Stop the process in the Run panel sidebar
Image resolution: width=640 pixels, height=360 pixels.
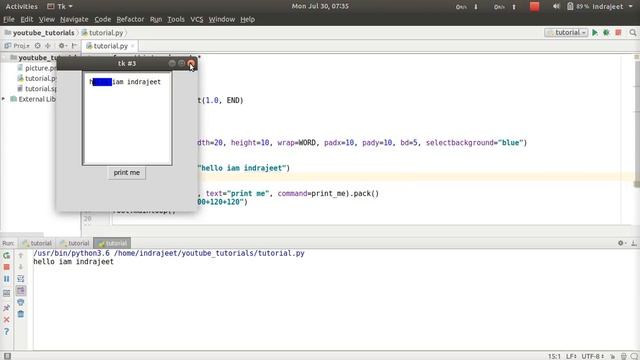[7, 267]
